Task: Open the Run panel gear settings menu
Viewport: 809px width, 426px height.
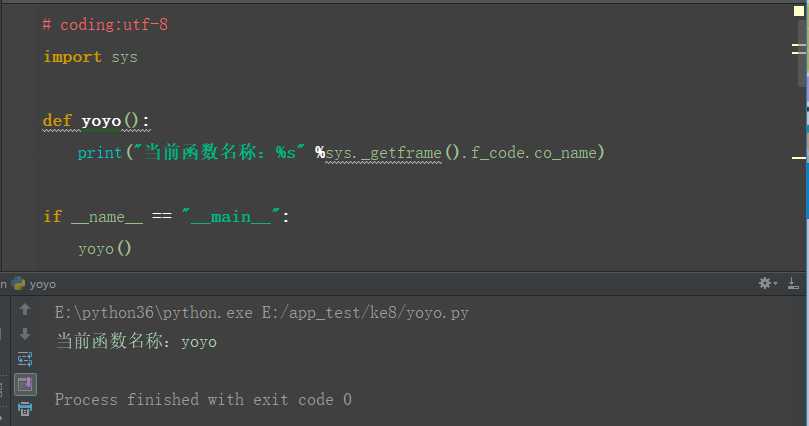Action: point(766,284)
